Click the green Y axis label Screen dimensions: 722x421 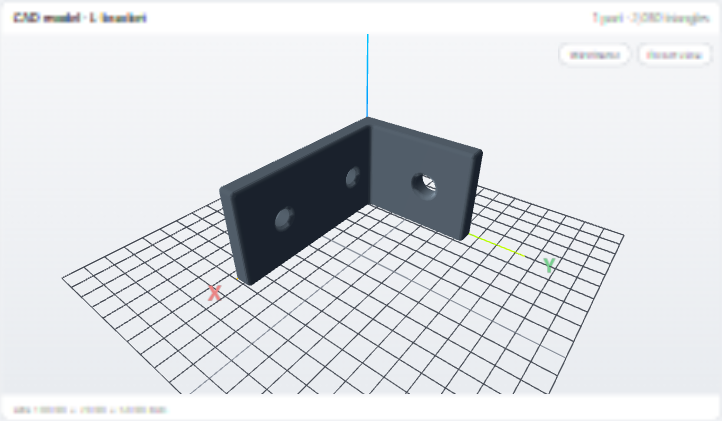coord(549,265)
